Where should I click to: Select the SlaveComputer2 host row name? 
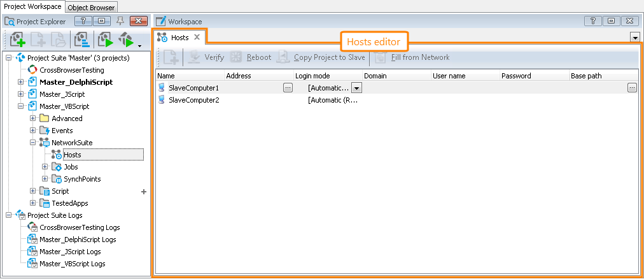tap(194, 100)
